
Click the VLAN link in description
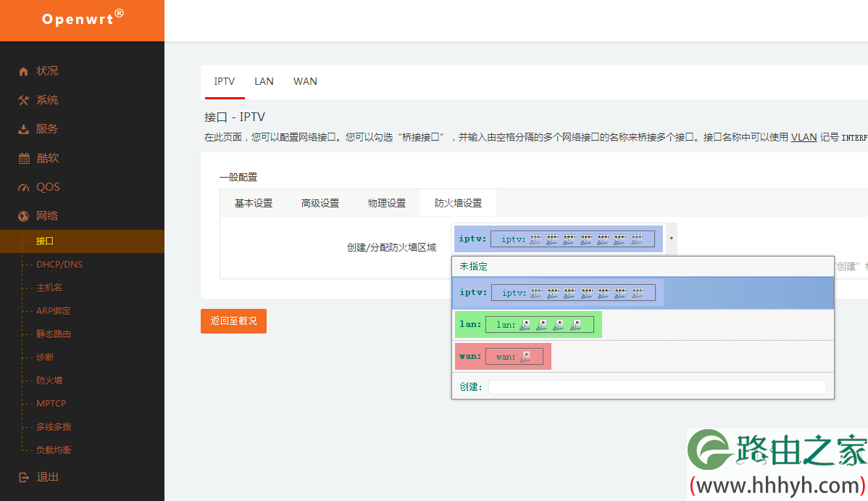pos(804,137)
